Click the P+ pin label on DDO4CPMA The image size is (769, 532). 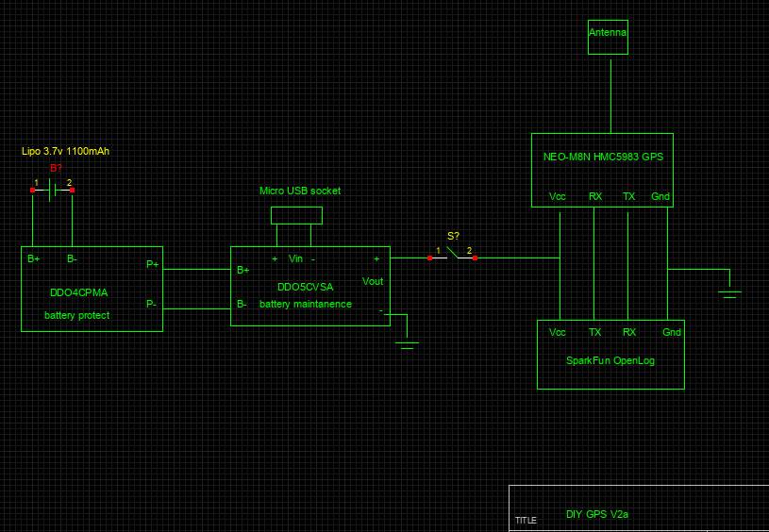tap(152, 264)
